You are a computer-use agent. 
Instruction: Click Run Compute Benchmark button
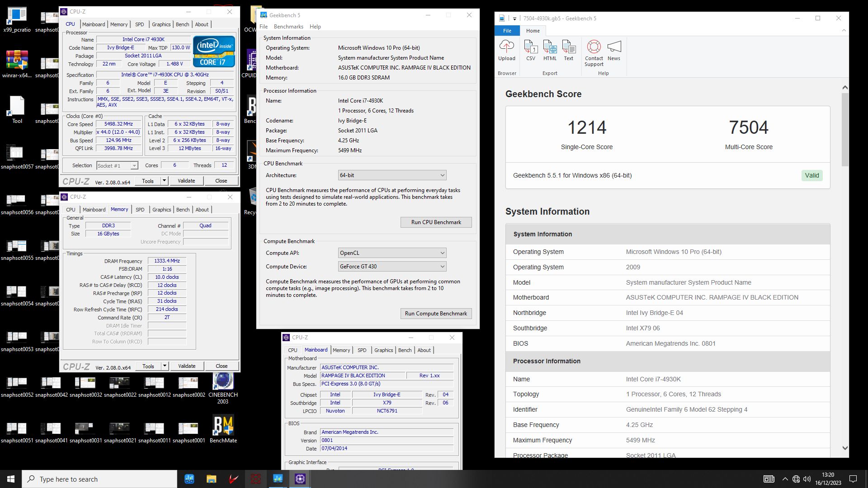point(436,314)
